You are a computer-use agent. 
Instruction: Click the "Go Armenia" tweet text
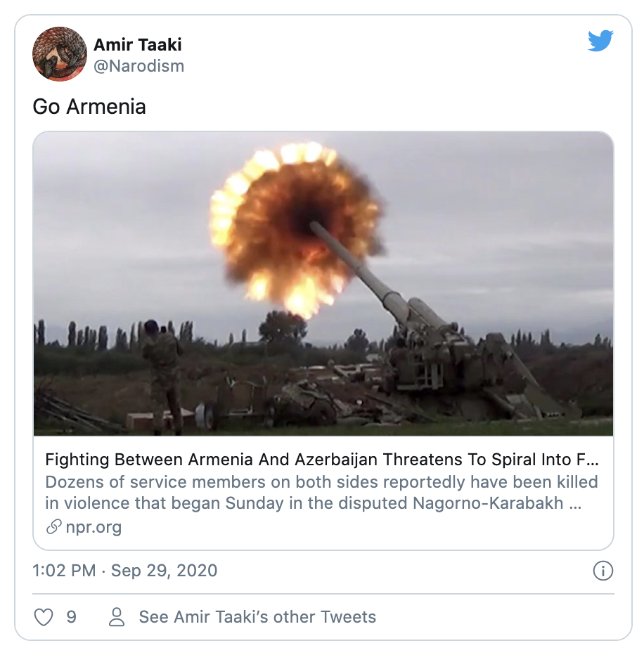89,107
